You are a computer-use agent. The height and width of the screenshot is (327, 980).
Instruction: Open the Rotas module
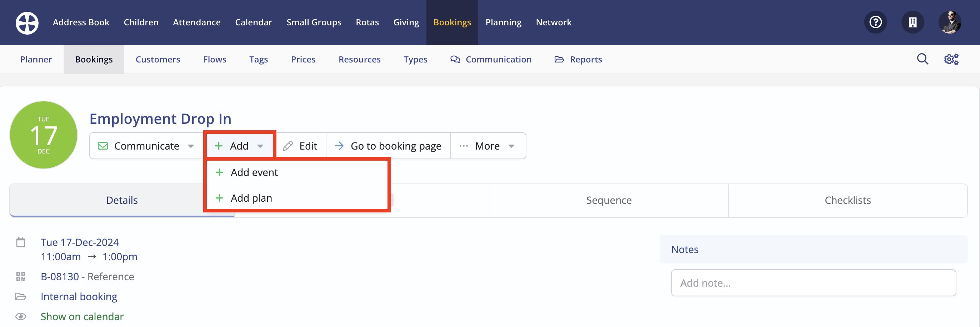click(x=367, y=22)
